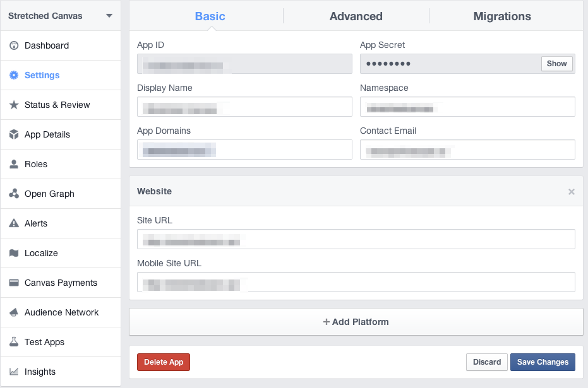Click the Contact Email field
This screenshot has height=388, width=588.
tap(467, 150)
